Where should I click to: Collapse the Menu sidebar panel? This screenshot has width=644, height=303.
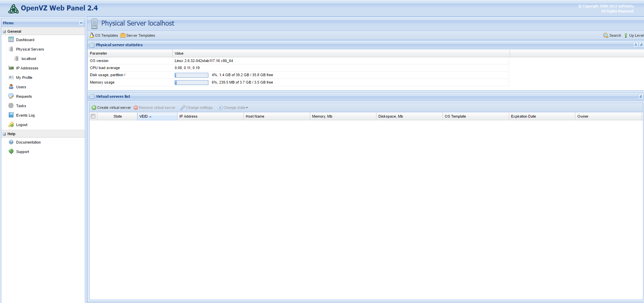pos(81,23)
